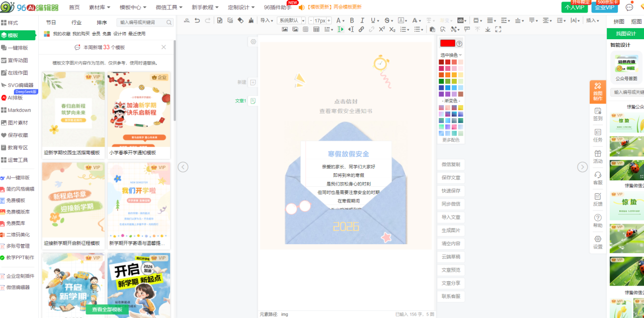Close the weekly new templates notice
The height and width of the screenshot is (318, 644).
[x=164, y=47]
